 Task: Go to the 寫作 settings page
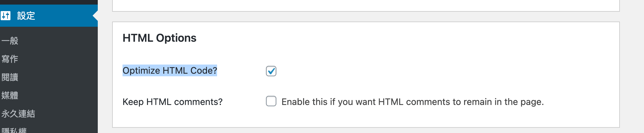pyautogui.click(x=10, y=59)
